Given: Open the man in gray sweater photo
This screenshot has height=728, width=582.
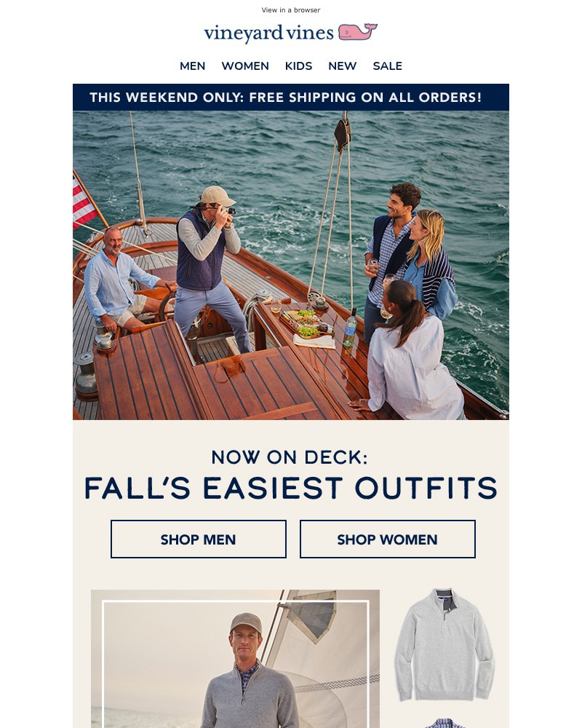Looking at the screenshot, I should tap(235, 659).
